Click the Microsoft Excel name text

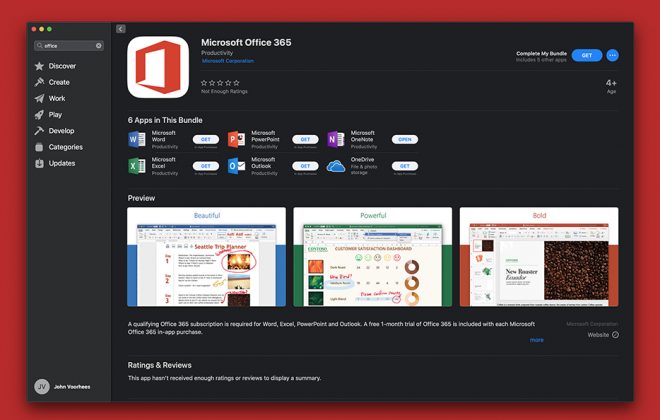[164, 162]
